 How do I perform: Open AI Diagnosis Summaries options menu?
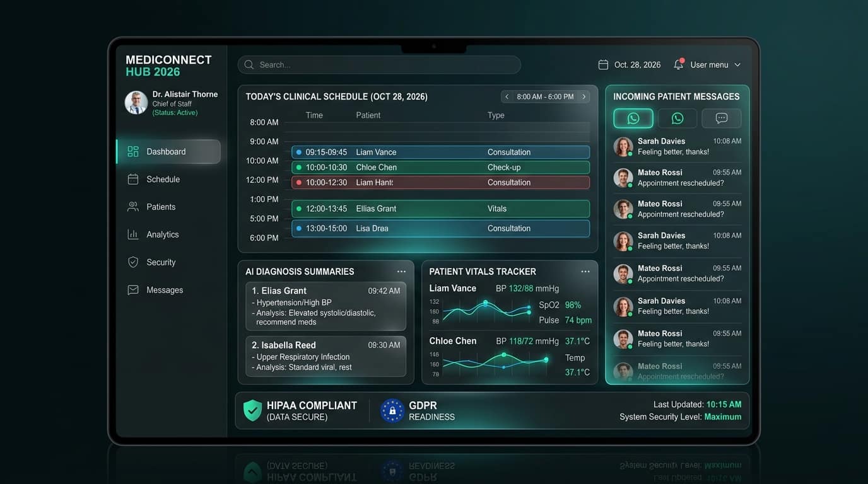coord(401,272)
